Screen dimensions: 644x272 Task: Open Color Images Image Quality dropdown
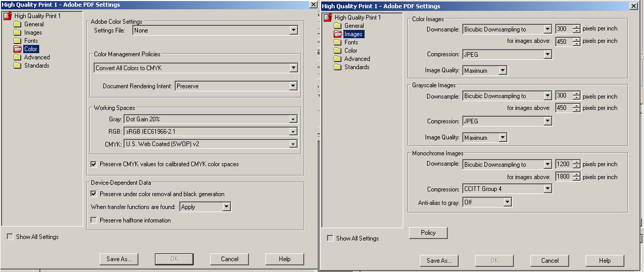485,71
